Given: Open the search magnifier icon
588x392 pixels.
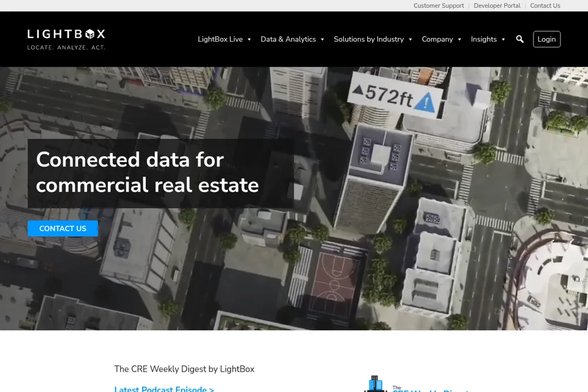Looking at the screenshot, I should (520, 39).
